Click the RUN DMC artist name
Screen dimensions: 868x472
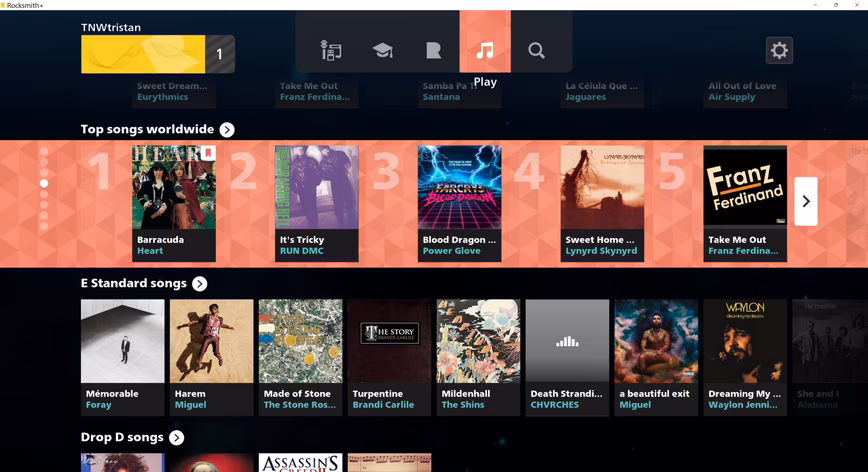302,251
